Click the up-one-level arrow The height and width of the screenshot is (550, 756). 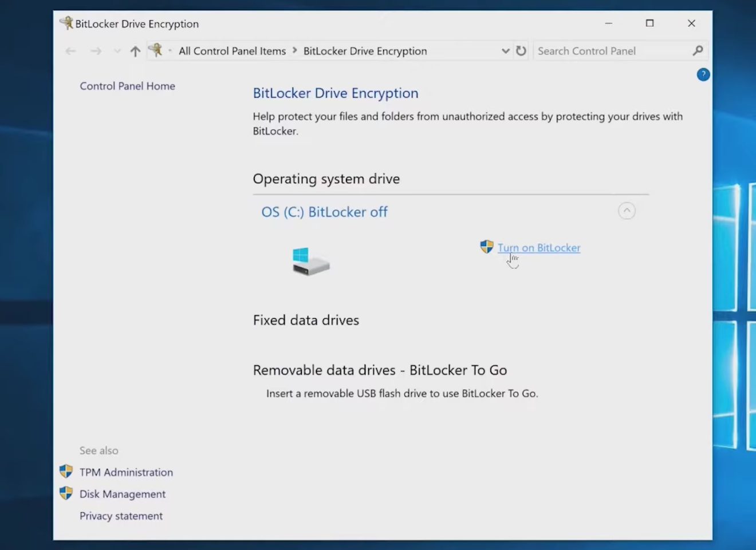[x=135, y=51]
